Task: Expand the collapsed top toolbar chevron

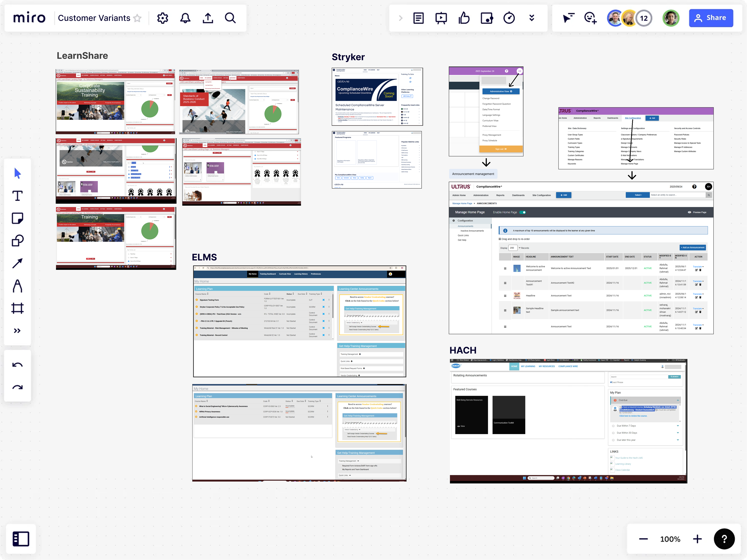Action: [401, 18]
